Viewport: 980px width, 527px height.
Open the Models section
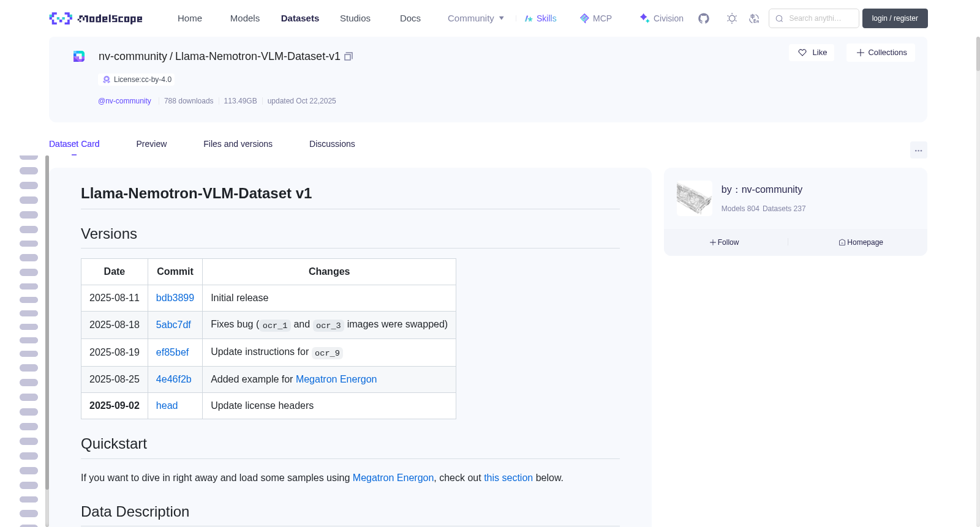(245, 18)
